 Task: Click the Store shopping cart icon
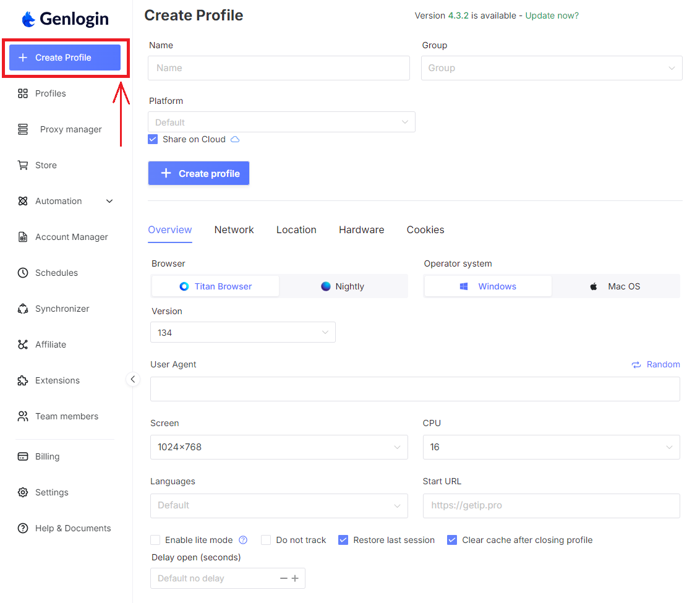click(x=23, y=165)
